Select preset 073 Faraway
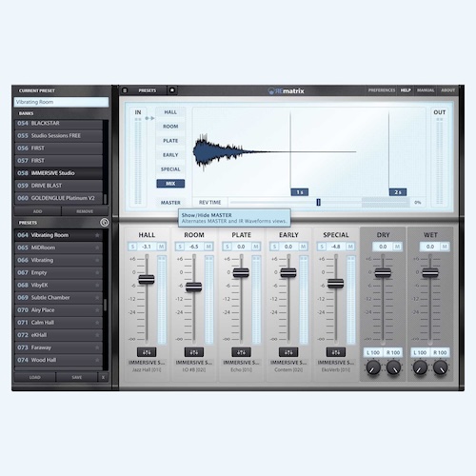Viewport: 476px width, 476px height. [58, 347]
